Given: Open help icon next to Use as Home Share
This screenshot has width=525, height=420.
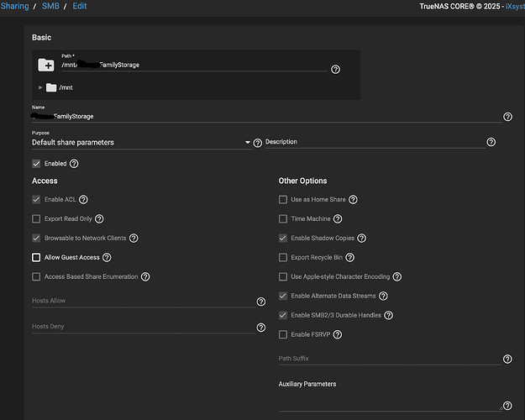Looking at the screenshot, I should pos(353,200).
